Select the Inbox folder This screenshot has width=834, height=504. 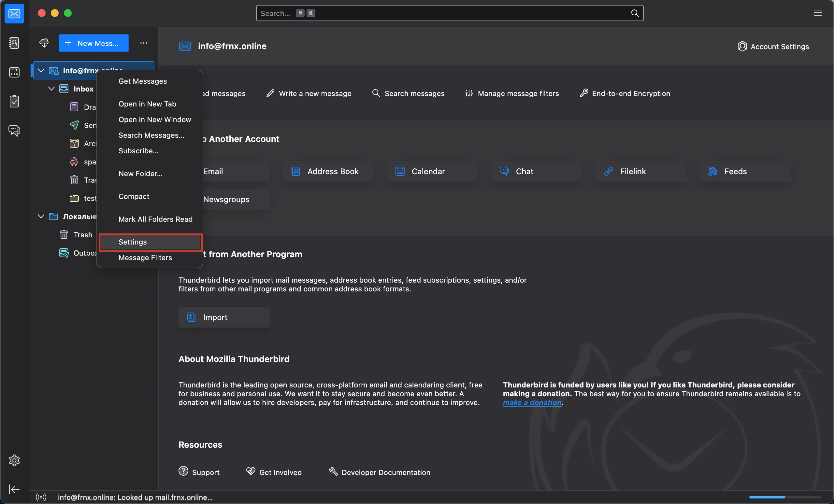tap(83, 89)
